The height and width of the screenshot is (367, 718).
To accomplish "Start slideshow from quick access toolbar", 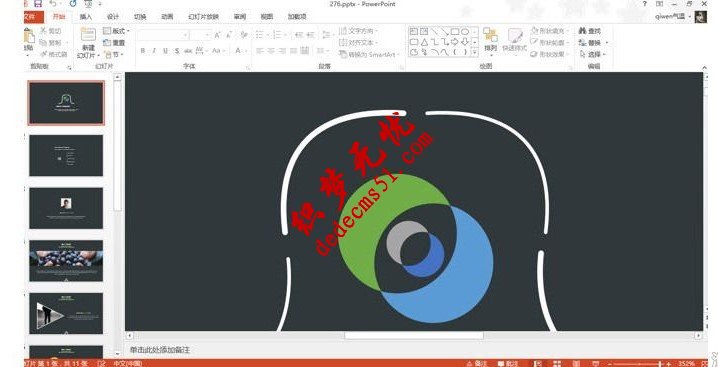I will [88, 4].
